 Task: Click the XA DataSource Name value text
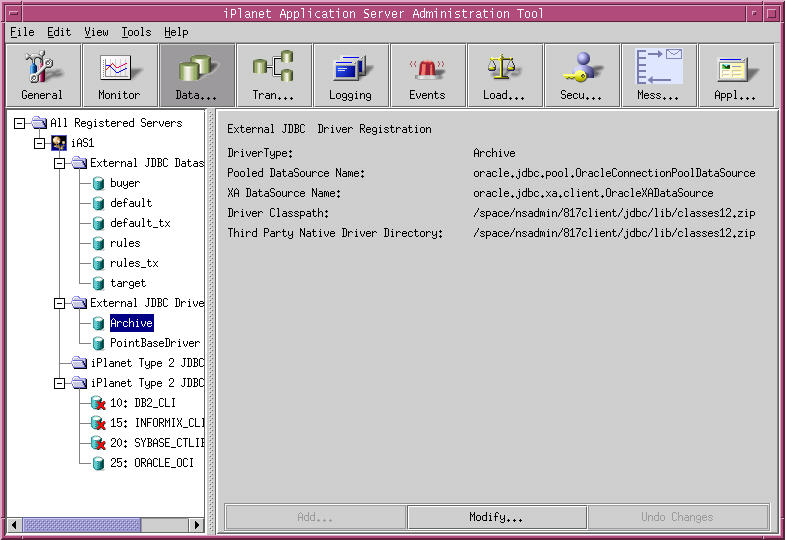tap(593, 193)
